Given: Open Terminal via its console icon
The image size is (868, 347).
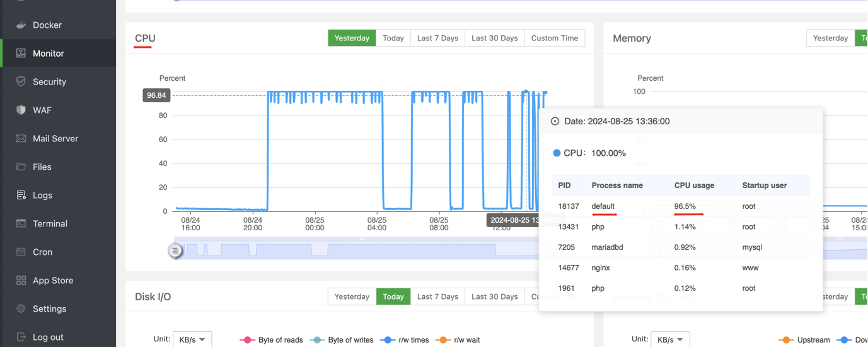Looking at the screenshot, I should coord(21,224).
